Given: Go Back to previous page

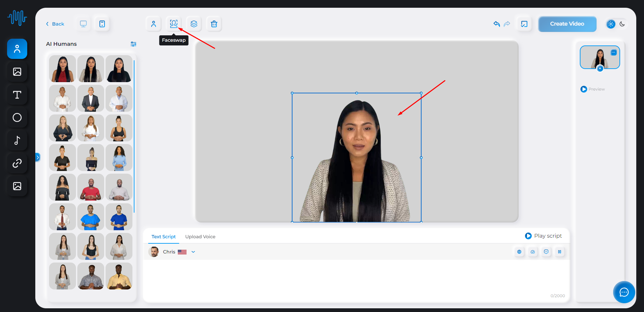Looking at the screenshot, I should point(55,24).
